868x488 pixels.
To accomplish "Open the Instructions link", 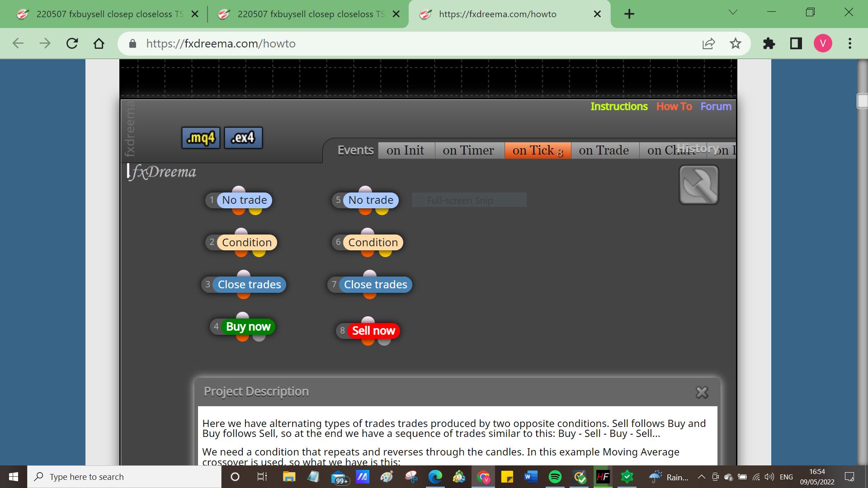I will (x=619, y=107).
